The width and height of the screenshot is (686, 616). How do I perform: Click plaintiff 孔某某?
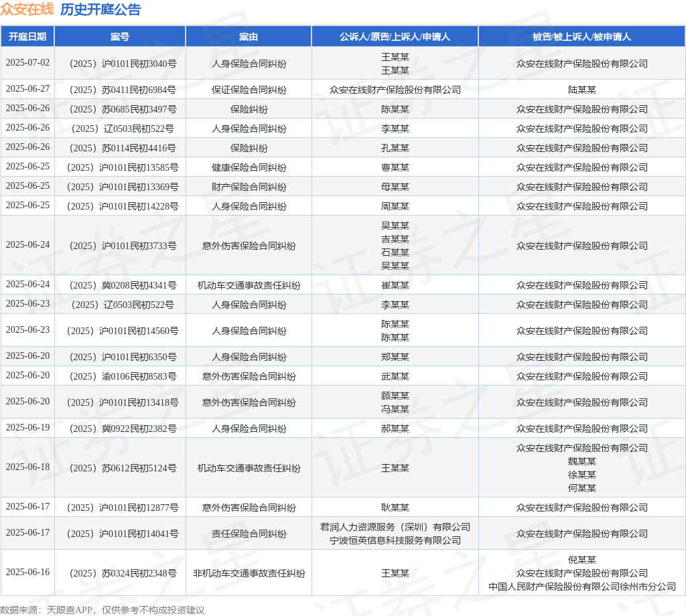(x=395, y=148)
